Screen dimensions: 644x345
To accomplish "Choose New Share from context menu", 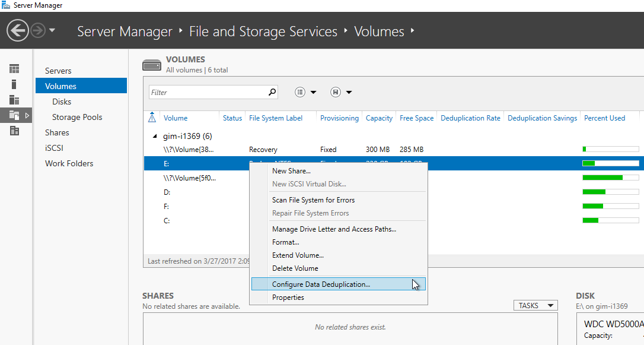I will pos(291,171).
